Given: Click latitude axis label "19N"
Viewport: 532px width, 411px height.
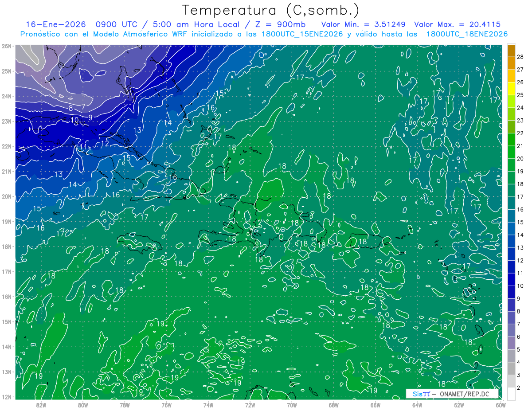Looking at the screenshot, I should [6, 221].
